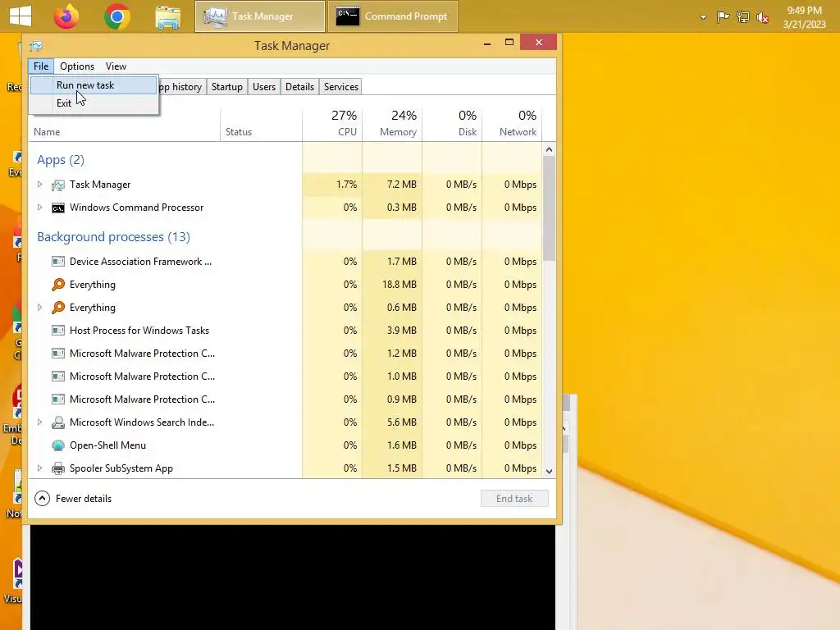Image resolution: width=840 pixels, height=630 pixels.
Task: Click the process list scrollbar thumb
Action: [x=549, y=208]
